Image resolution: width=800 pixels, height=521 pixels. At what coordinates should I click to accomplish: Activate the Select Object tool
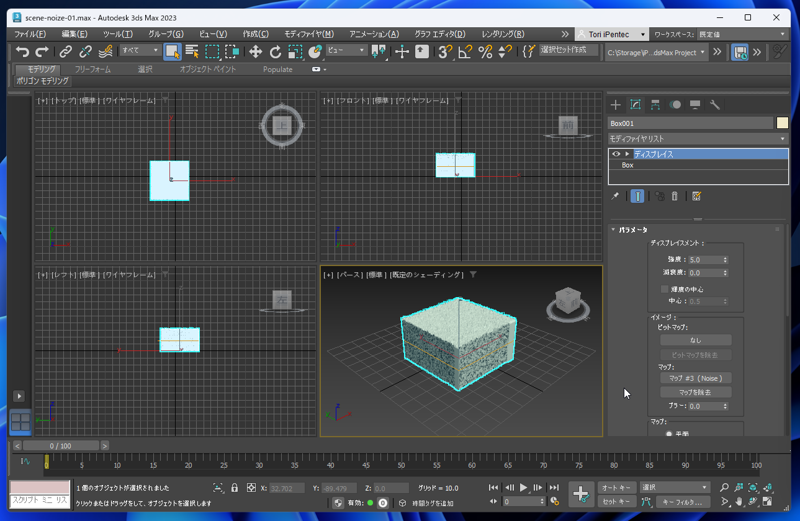[x=172, y=52]
